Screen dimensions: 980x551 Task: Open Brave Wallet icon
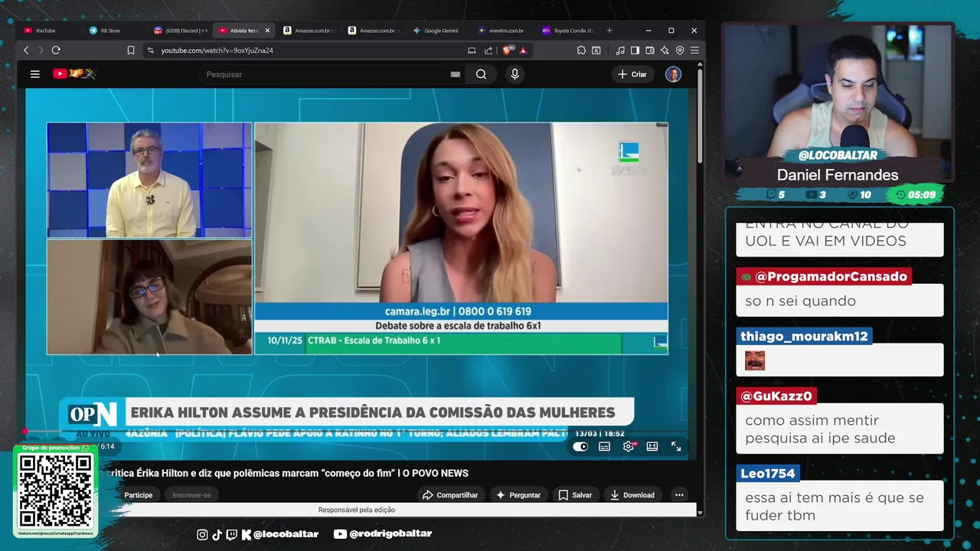650,51
